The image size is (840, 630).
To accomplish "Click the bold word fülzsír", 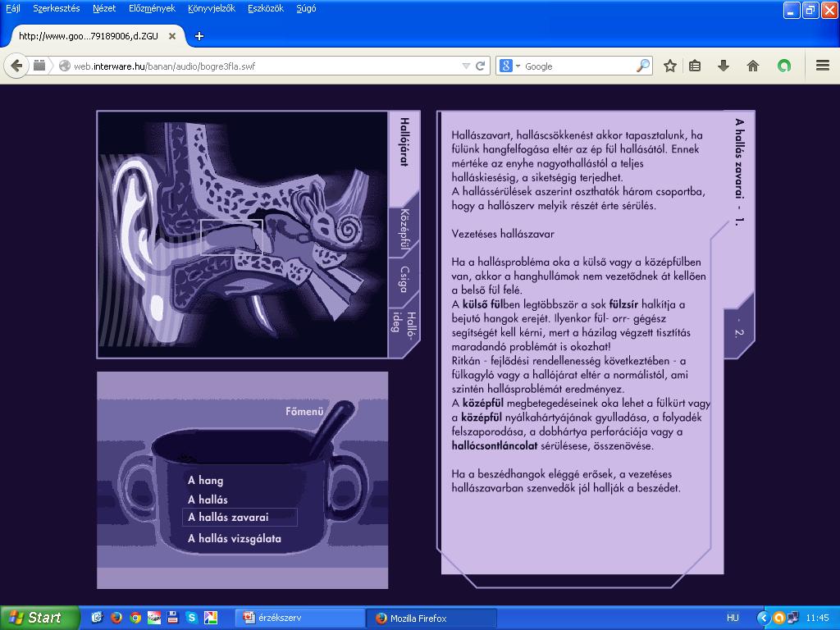I will (623, 304).
